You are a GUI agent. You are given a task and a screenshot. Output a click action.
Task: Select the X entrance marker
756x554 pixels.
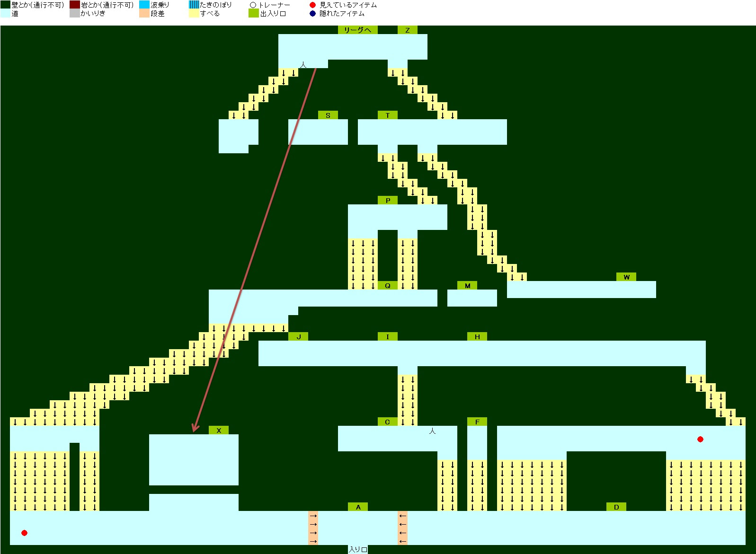click(x=219, y=430)
